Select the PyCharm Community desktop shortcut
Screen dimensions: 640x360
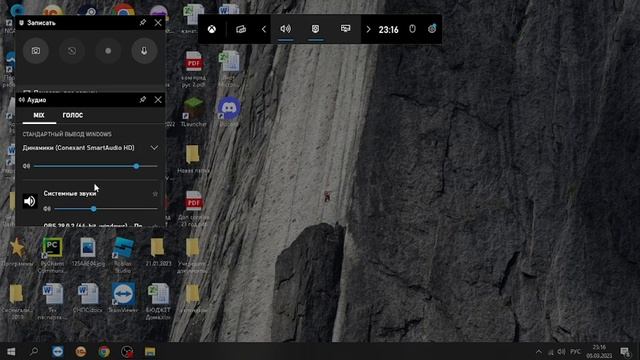tap(52, 255)
